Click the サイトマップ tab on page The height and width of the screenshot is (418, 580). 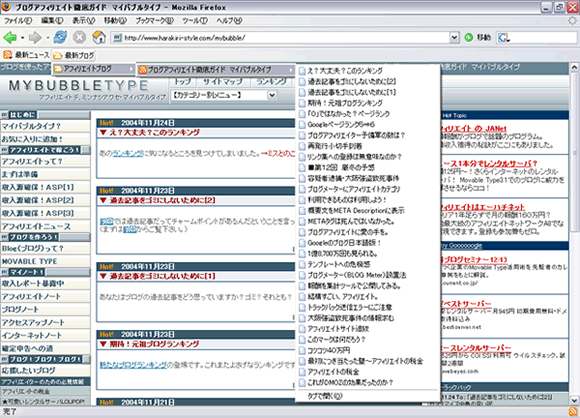point(223,82)
